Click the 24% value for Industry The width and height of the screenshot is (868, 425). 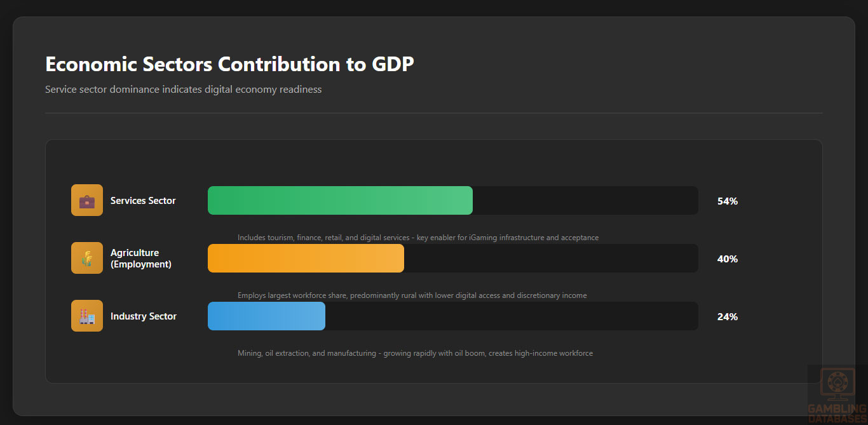[727, 317]
